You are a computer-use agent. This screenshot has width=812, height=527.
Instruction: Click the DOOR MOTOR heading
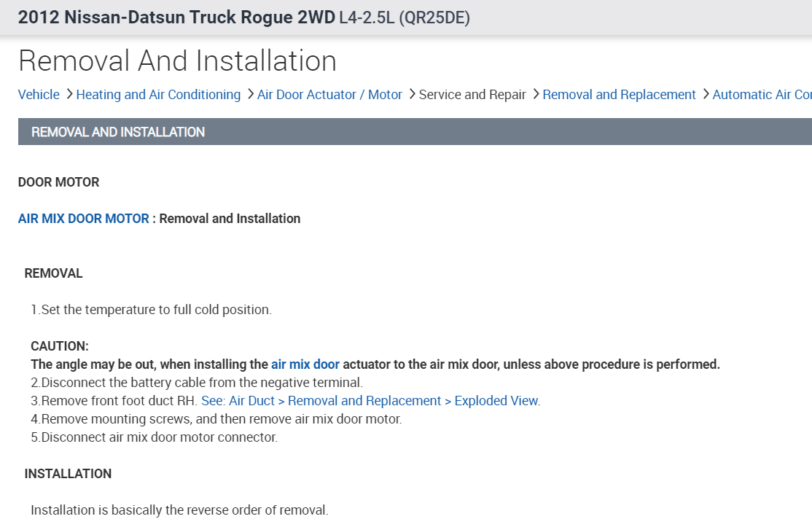coord(58,182)
